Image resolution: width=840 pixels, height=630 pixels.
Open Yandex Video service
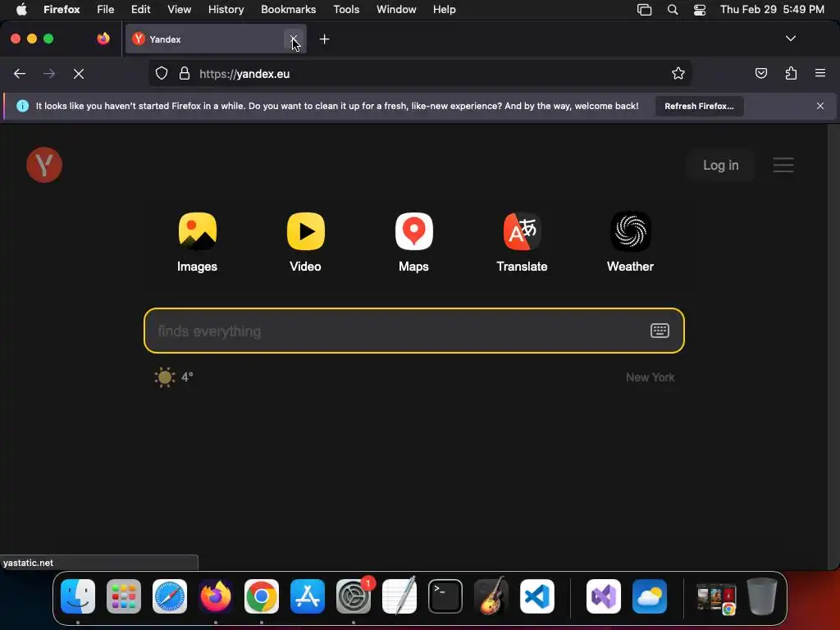tap(305, 242)
